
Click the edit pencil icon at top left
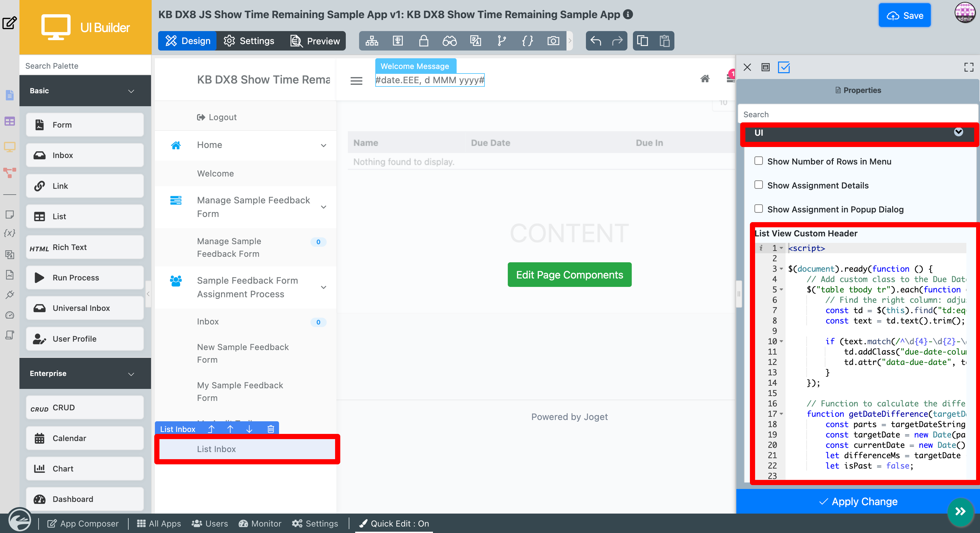(x=9, y=23)
